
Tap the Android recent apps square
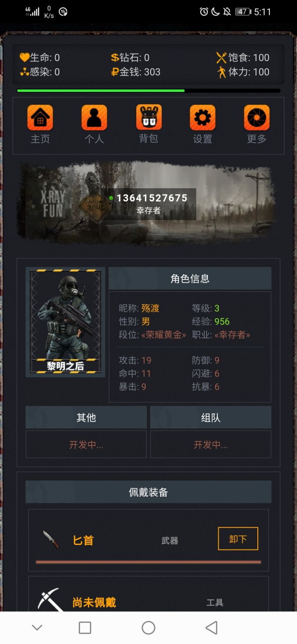[x=85, y=628]
